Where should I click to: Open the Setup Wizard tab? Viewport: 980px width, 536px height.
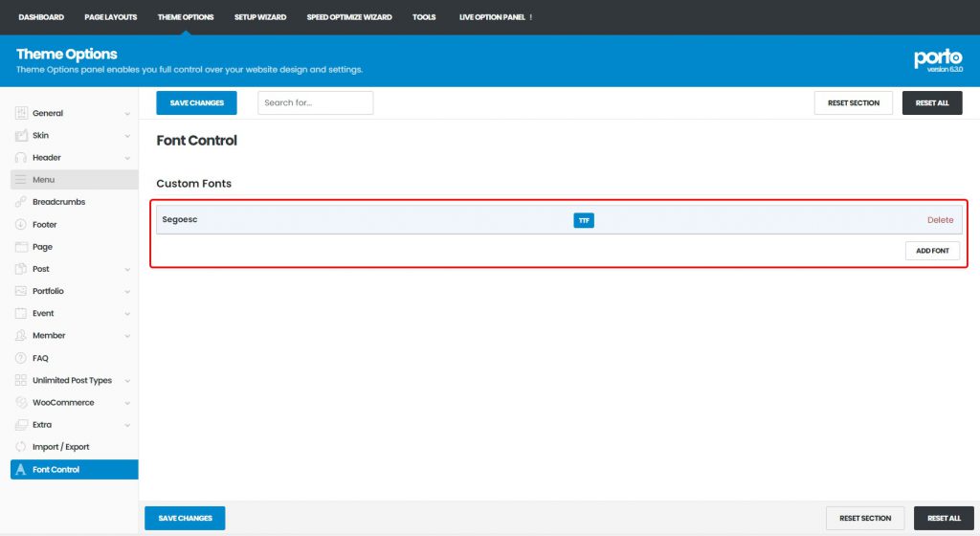click(260, 17)
